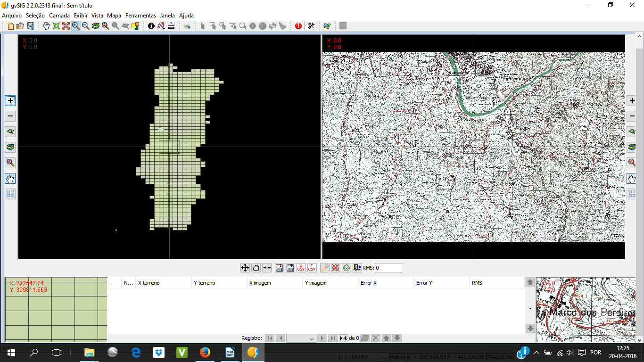Viewport: 644px width, 362px height.
Task: Open the Ajuda menu
Action: click(x=186, y=16)
